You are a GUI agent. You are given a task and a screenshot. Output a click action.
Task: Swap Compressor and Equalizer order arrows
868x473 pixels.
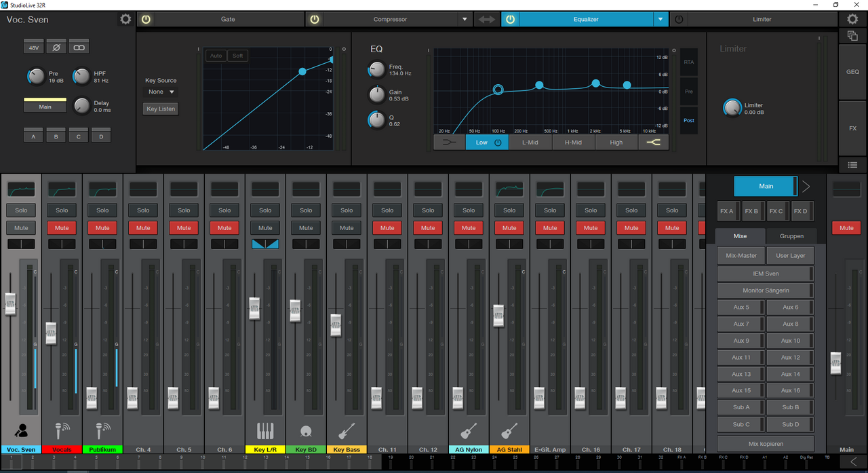(x=487, y=19)
